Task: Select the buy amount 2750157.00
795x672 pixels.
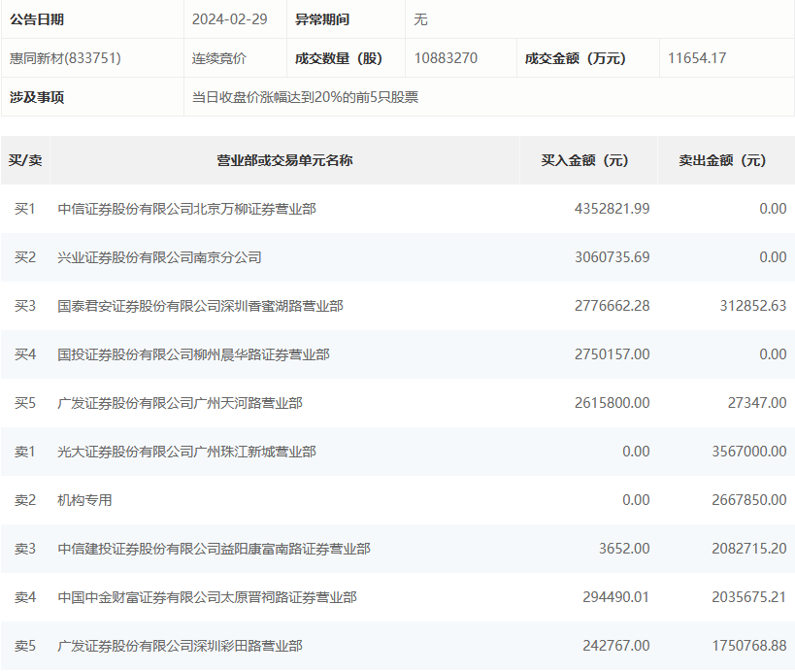Action: coord(612,354)
